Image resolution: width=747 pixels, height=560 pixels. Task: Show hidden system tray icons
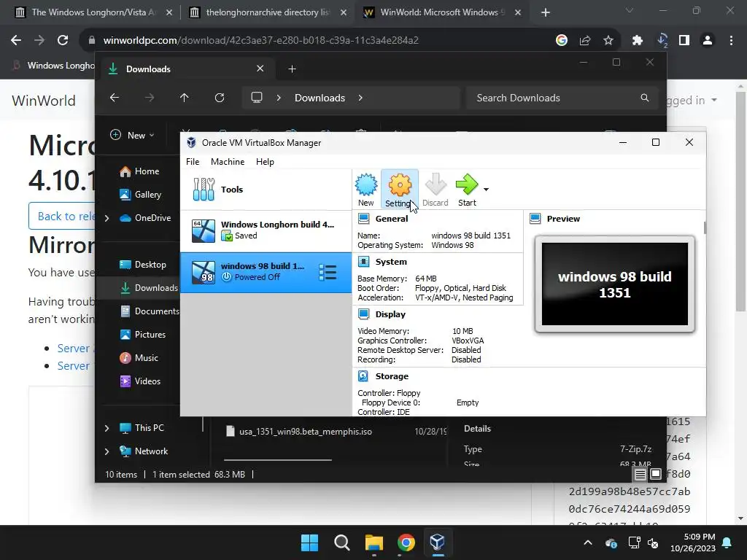(x=588, y=542)
